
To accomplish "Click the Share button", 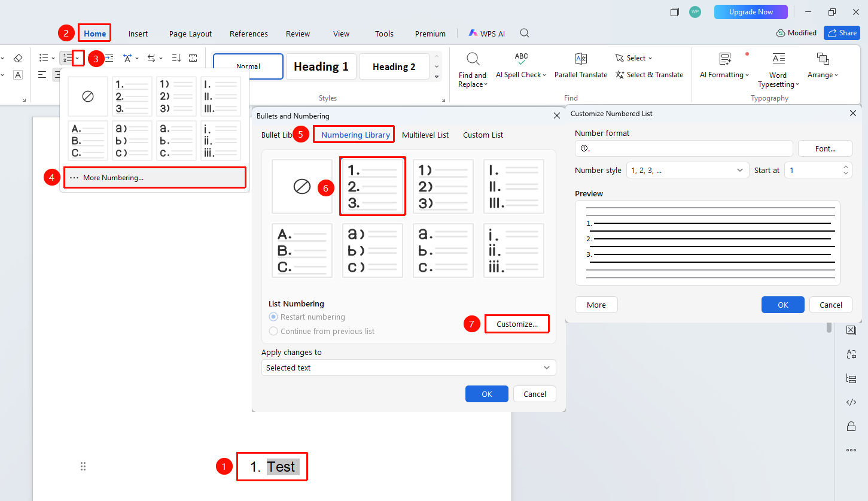I will click(x=842, y=33).
